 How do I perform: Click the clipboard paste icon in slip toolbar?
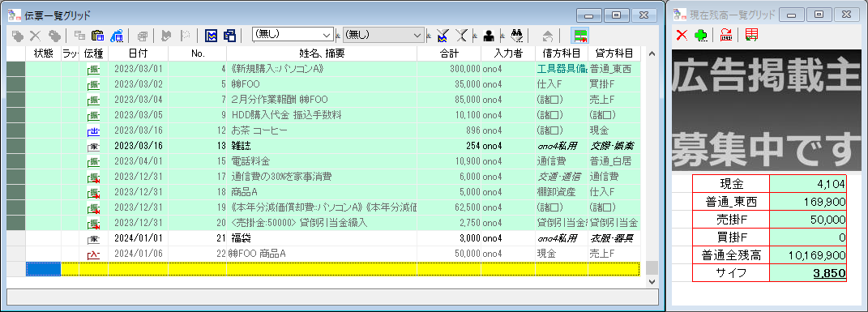[x=97, y=36]
